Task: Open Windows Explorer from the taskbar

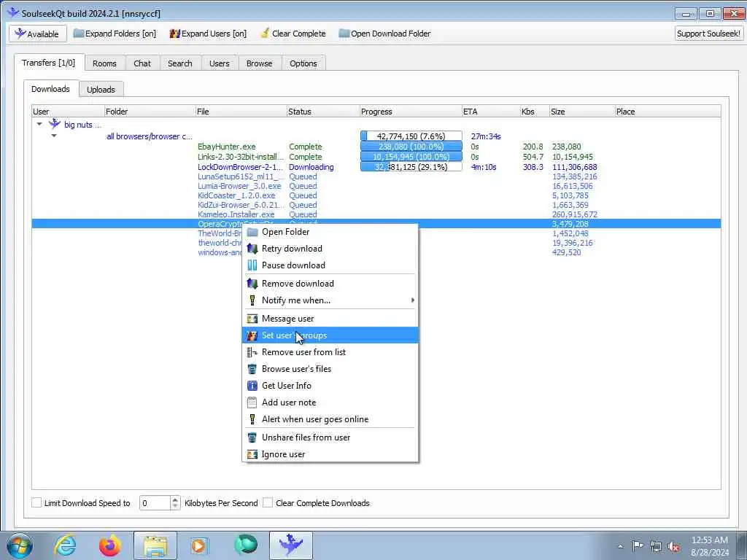Action: pos(155,545)
